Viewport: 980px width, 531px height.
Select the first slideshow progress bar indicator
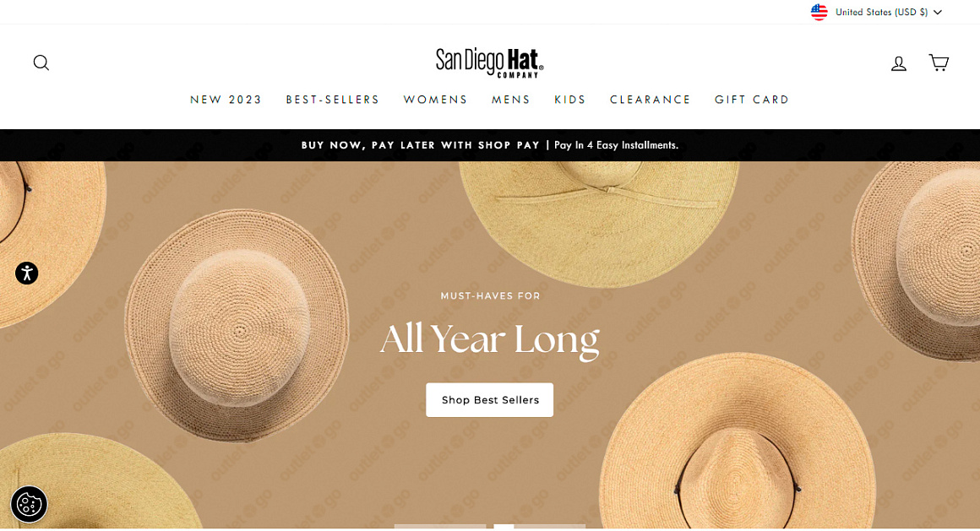[440, 527]
